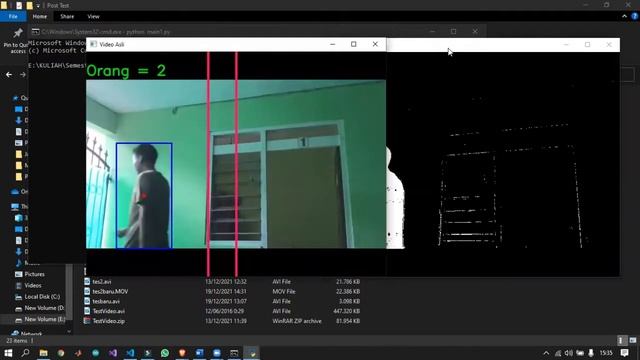Open volume speaker tray icon
640x360 pixels.
569,353
